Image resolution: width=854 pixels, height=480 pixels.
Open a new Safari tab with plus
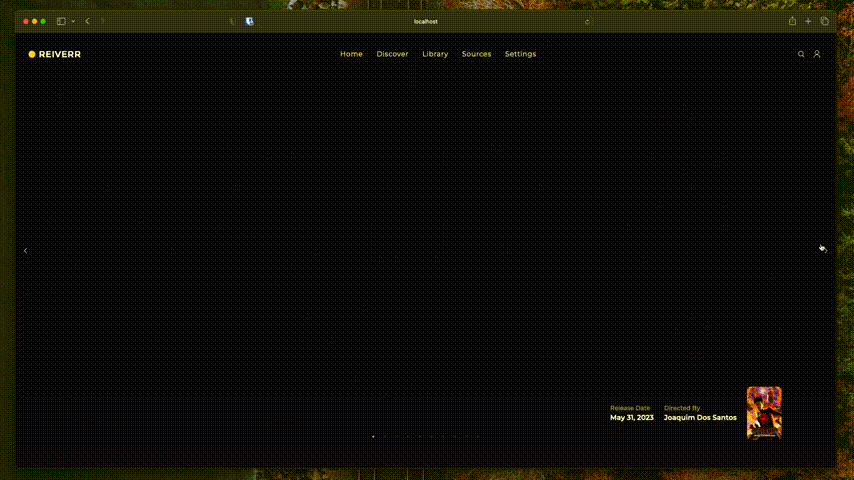pyautogui.click(x=808, y=21)
